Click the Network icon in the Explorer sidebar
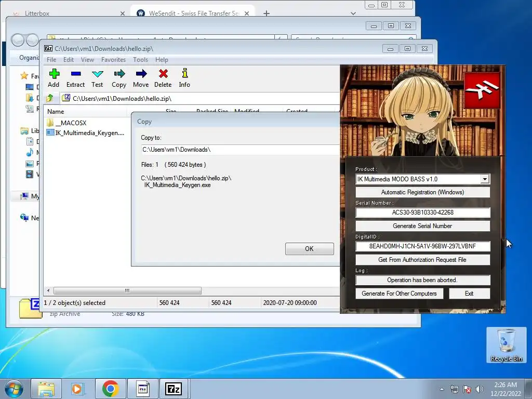Screen dimensions: 532x399 [24, 218]
